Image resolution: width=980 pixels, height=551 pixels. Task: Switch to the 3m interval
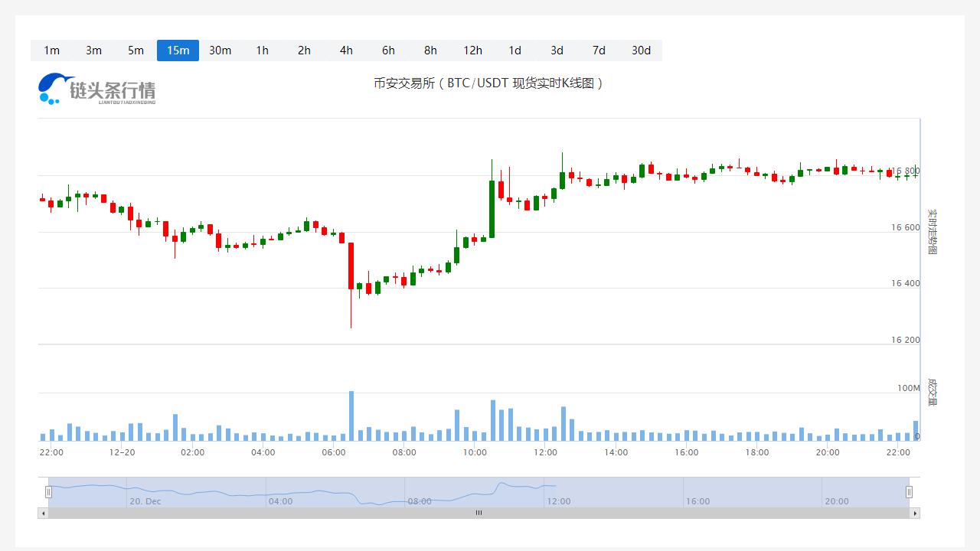tap(93, 51)
